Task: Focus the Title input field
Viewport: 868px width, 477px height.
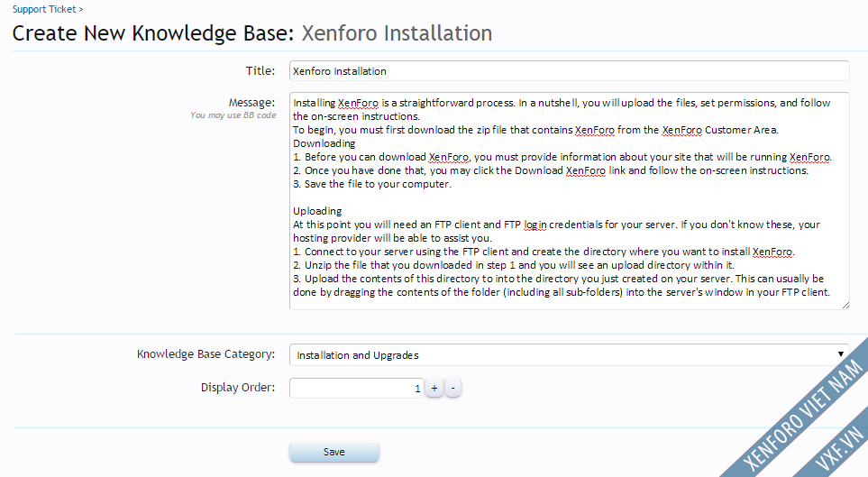Action: 569,70
